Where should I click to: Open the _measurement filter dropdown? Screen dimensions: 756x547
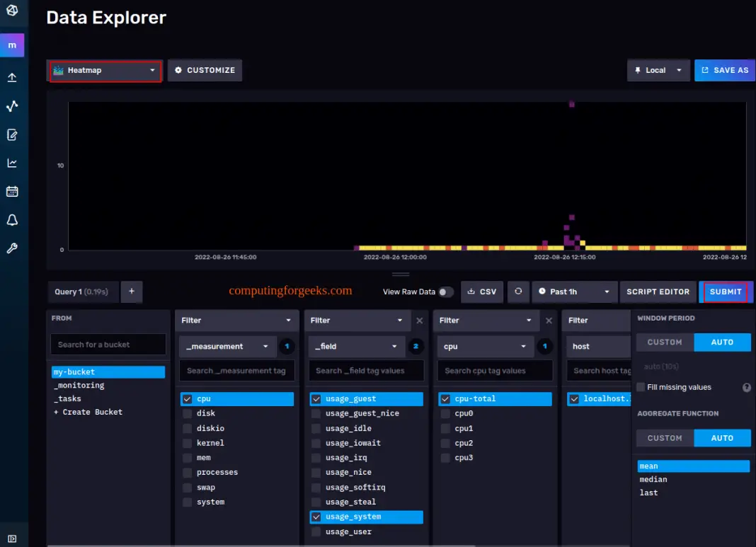(x=227, y=346)
